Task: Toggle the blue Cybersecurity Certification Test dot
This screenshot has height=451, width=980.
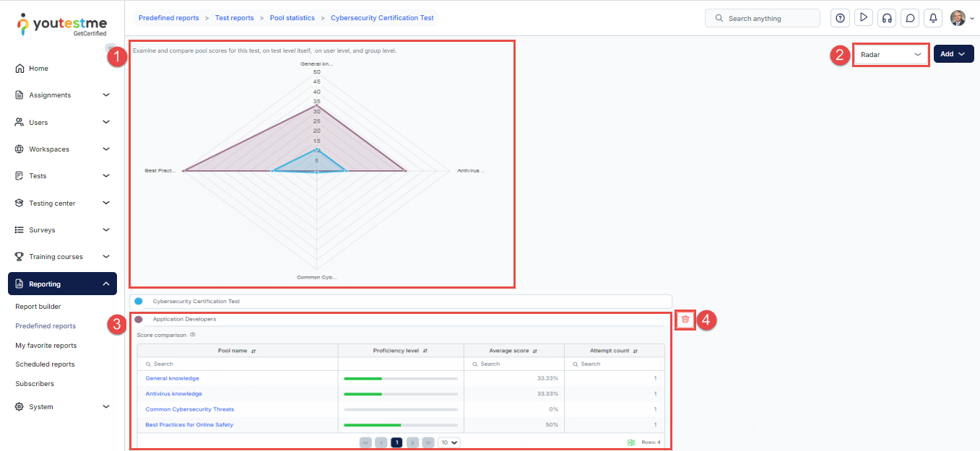Action: (139, 301)
